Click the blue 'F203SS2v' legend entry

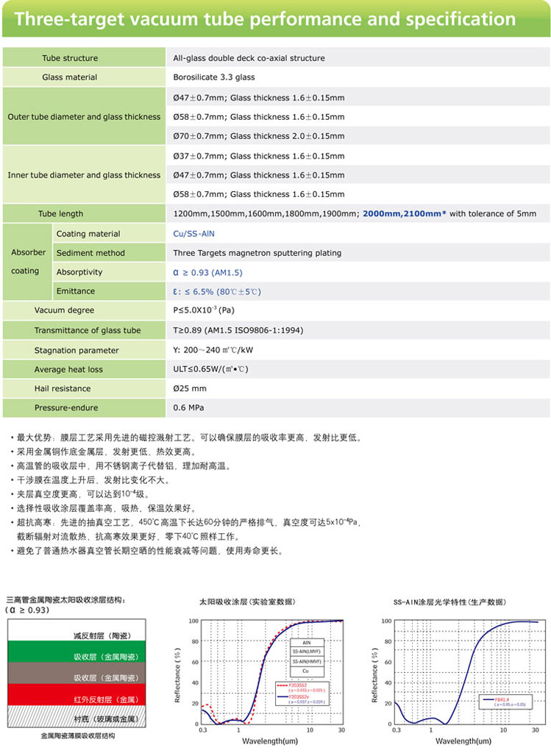pyautogui.click(x=302, y=699)
